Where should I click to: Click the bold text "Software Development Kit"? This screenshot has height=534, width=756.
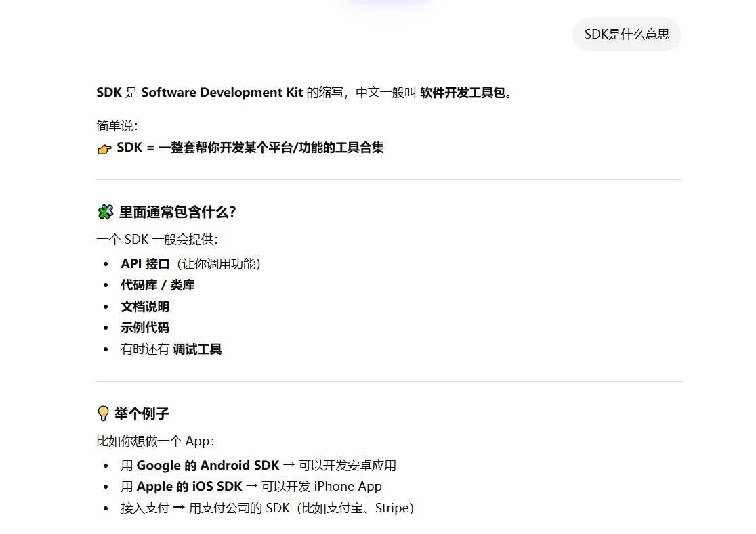pyautogui.click(x=222, y=93)
